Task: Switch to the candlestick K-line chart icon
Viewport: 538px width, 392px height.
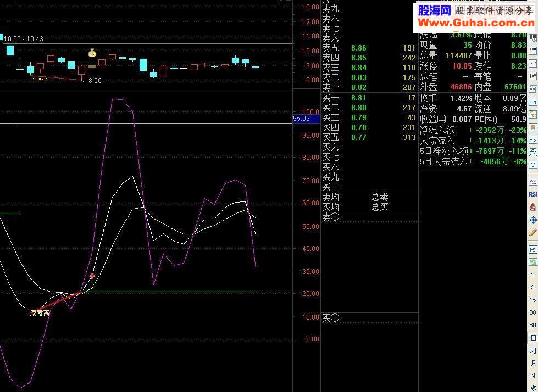Action: [x=533, y=76]
